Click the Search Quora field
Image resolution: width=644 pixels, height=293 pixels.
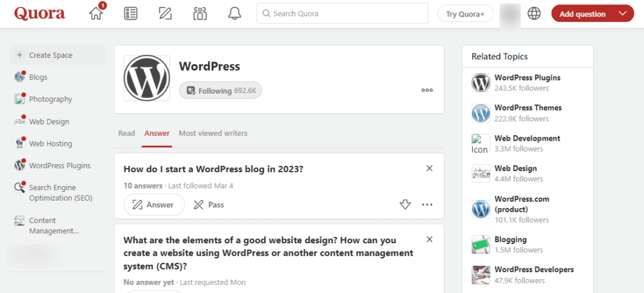(343, 14)
